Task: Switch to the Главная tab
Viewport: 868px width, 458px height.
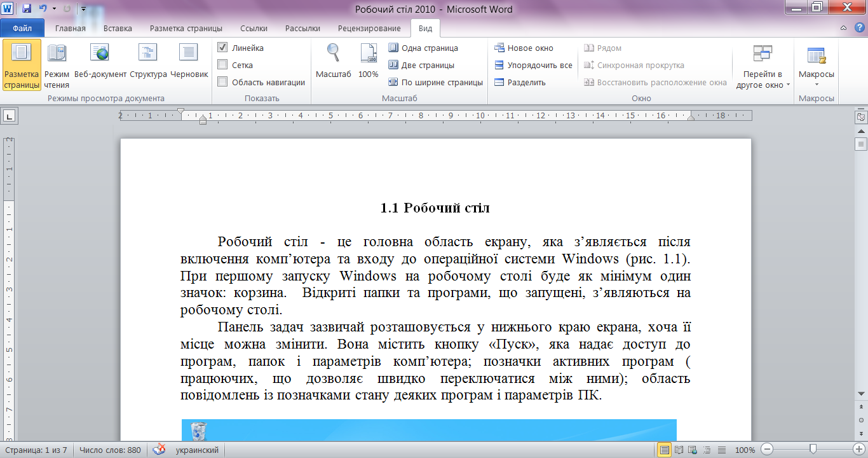Action: (x=71, y=28)
